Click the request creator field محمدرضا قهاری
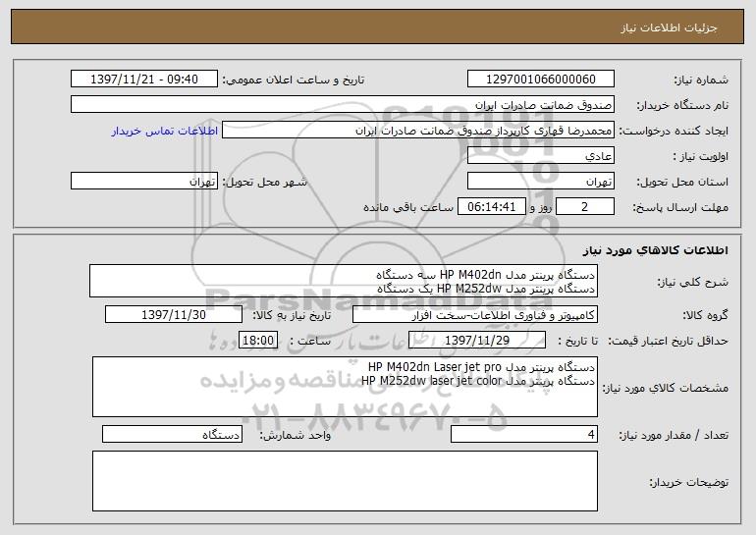The image size is (756, 535). click(x=418, y=131)
